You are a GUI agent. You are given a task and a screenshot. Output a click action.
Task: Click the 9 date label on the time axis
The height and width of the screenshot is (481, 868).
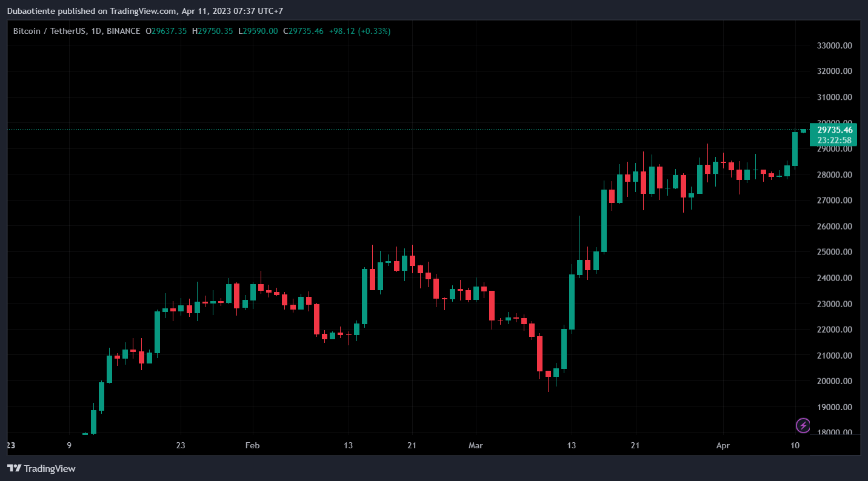(69, 445)
